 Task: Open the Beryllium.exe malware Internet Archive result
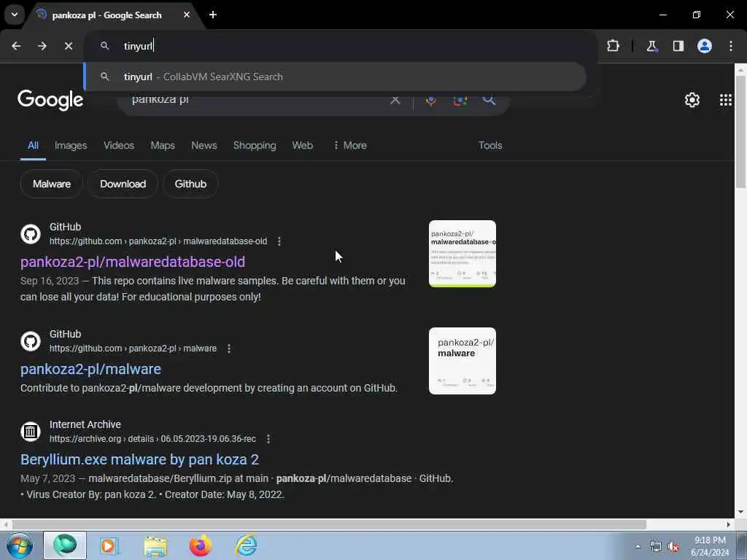click(x=139, y=459)
